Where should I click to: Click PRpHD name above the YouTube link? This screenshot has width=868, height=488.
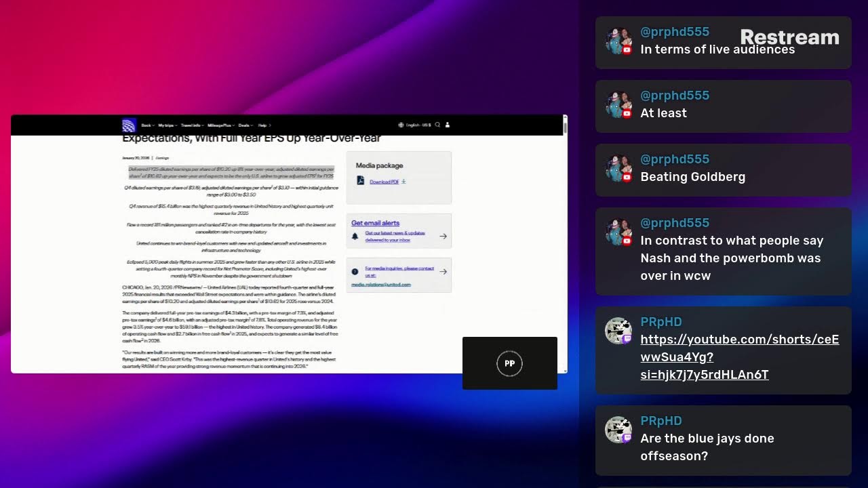661,322
